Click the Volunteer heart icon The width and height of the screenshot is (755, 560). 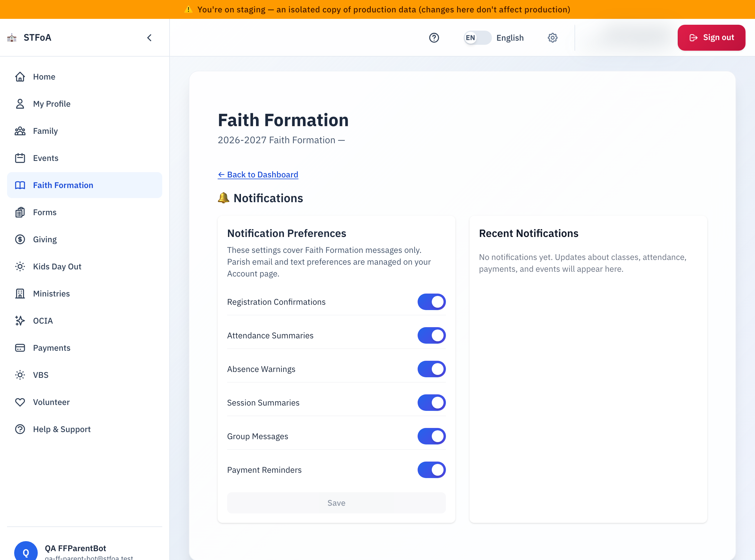[x=20, y=402]
